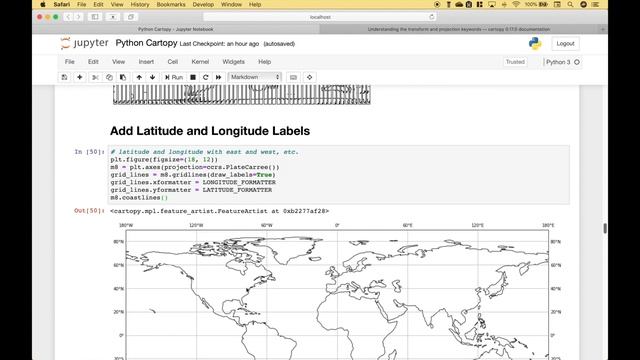Click the Python 3 kernel status circle

click(577, 62)
